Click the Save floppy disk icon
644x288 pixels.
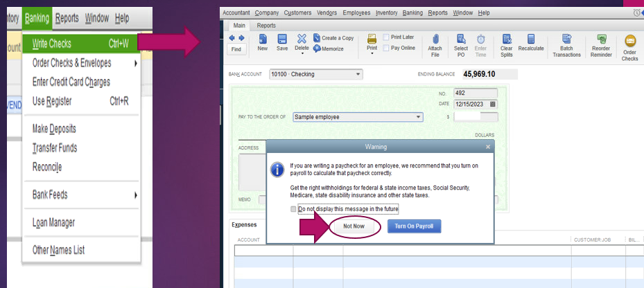(282, 39)
